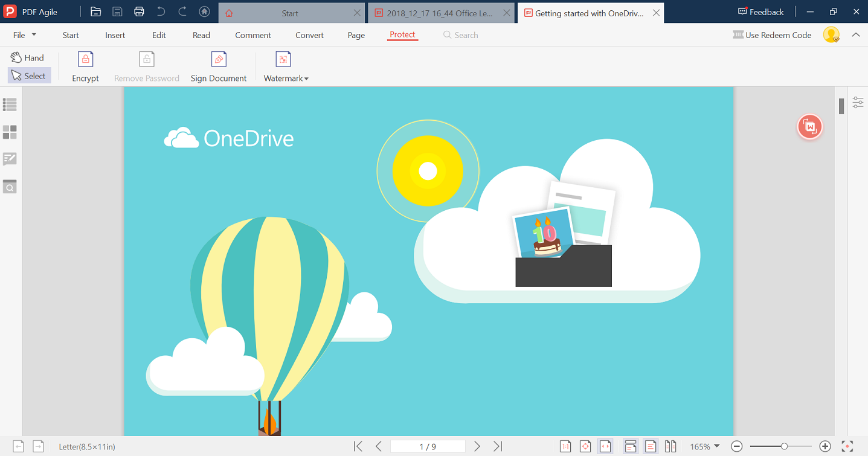
Task: Click the Protect ribbon tab
Action: click(402, 34)
